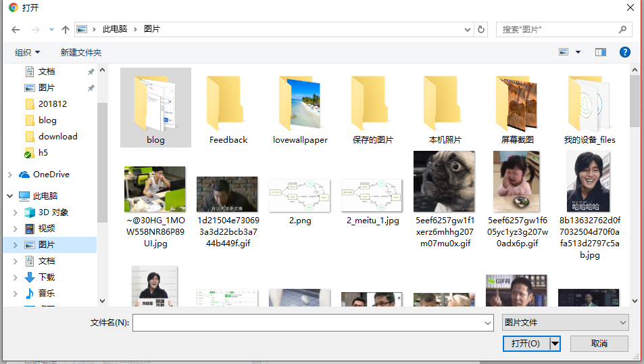Select OneDrive in the navigation pane

51,175
